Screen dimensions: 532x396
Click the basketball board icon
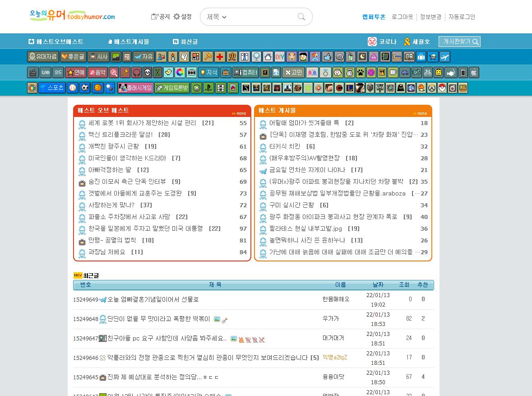[x=98, y=88]
